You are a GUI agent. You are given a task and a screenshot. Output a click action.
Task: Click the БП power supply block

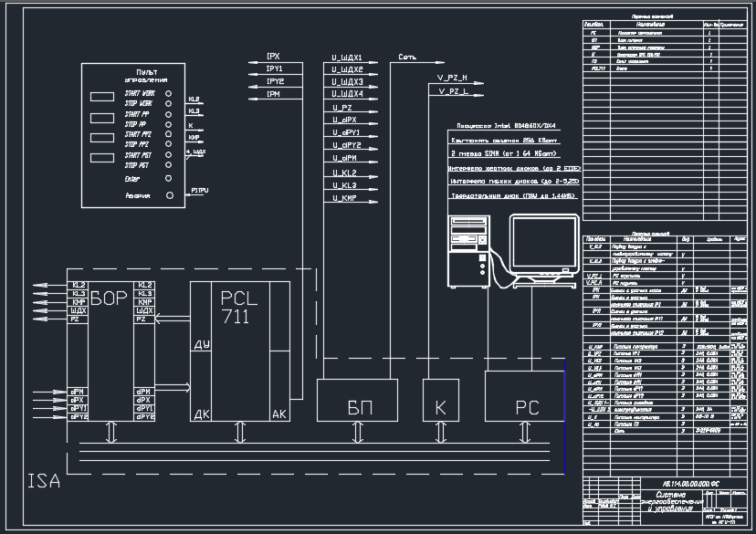(x=355, y=406)
